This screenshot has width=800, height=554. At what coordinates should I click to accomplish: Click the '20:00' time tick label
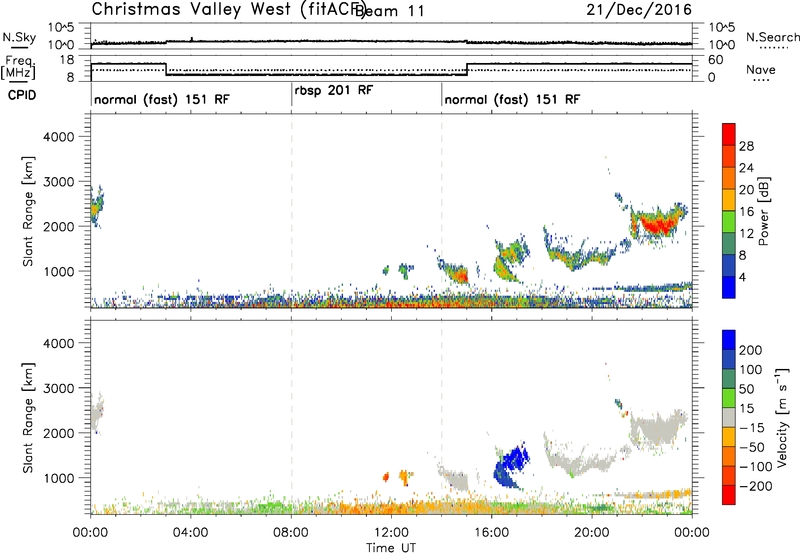pos(592,533)
